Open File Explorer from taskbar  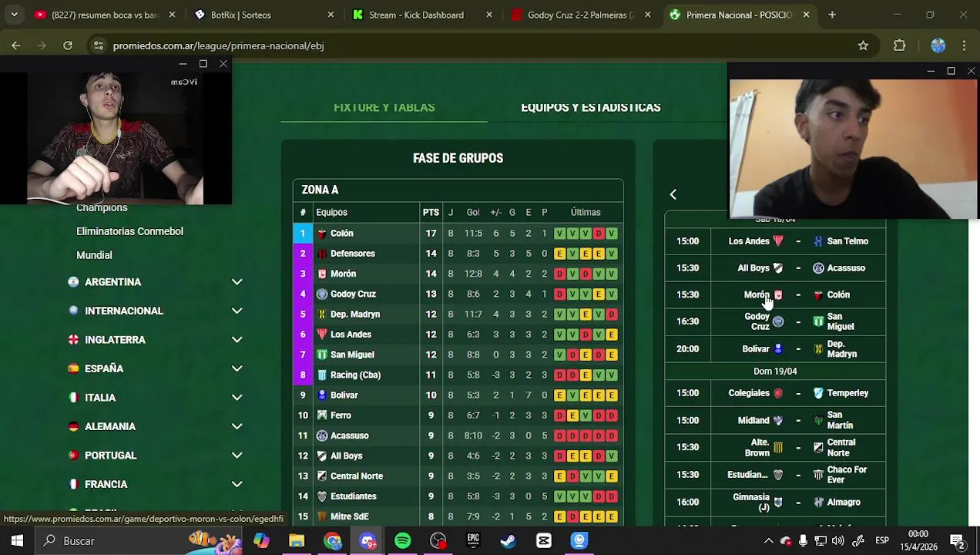tap(297, 540)
